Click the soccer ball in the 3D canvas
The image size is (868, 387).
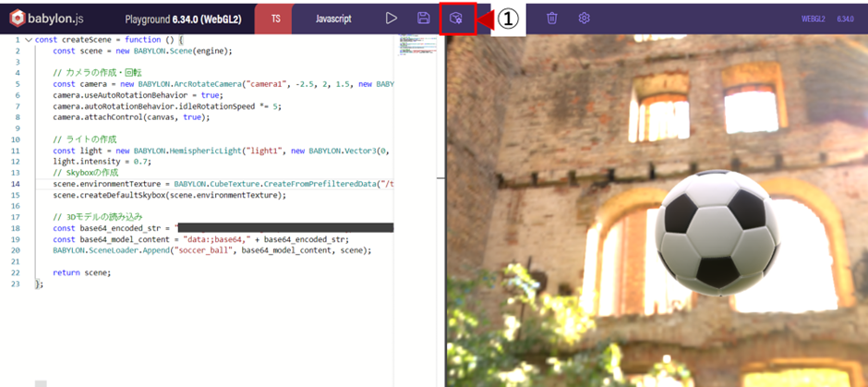click(717, 233)
